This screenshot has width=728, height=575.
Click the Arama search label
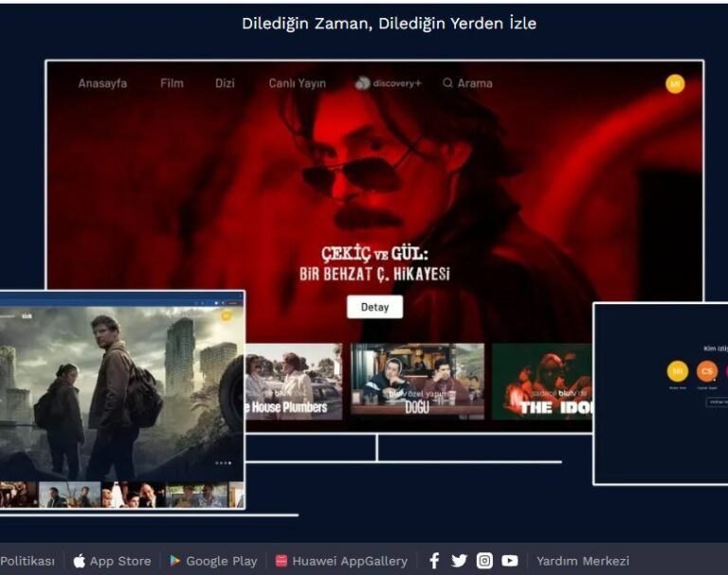click(475, 83)
